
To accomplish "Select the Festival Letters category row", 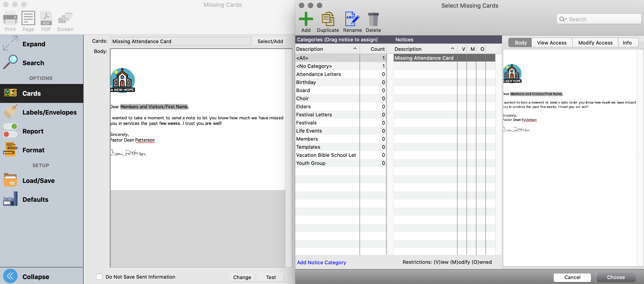I will tap(314, 115).
